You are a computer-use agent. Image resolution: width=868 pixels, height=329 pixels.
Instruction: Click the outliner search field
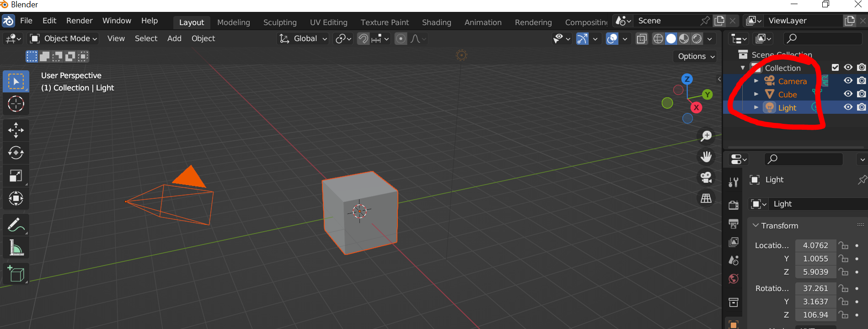tap(823, 39)
